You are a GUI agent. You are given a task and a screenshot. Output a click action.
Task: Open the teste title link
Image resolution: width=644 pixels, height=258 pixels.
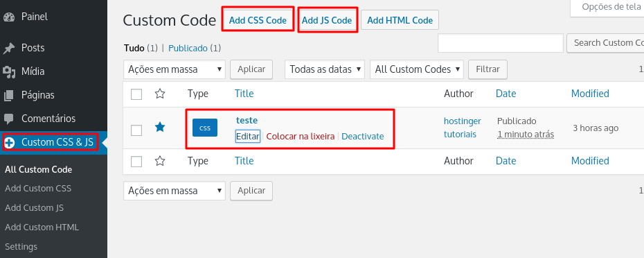click(247, 121)
